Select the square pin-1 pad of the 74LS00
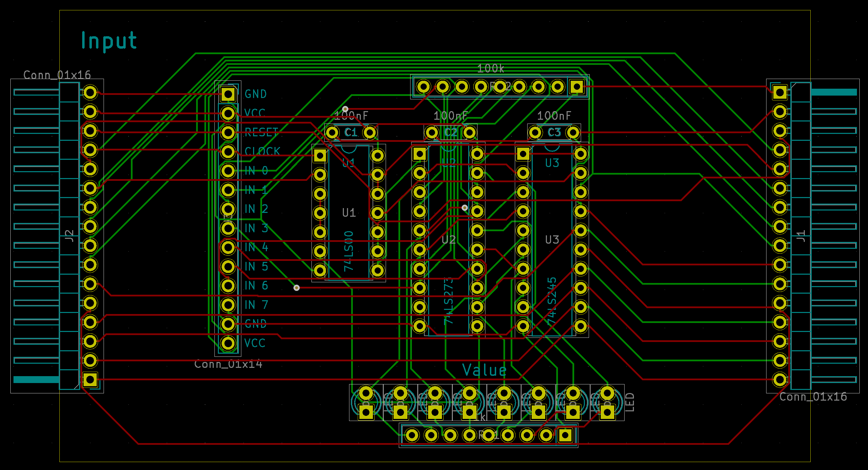This screenshot has width=868, height=470. click(320, 156)
